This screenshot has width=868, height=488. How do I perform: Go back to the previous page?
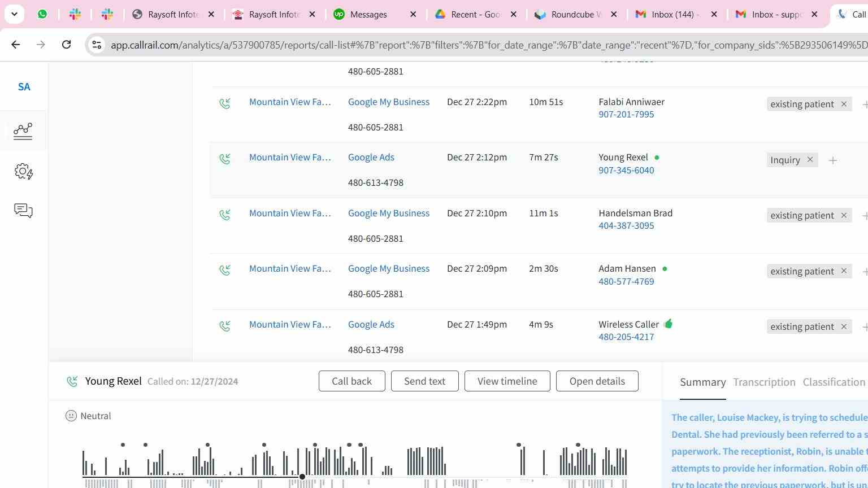(15, 45)
